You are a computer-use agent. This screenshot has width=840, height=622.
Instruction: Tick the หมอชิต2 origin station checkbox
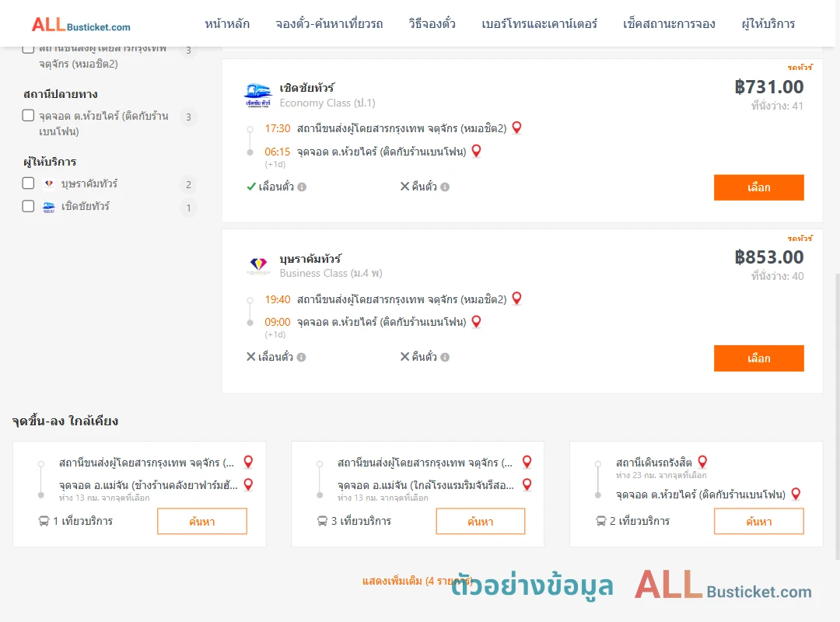click(29, 49)
